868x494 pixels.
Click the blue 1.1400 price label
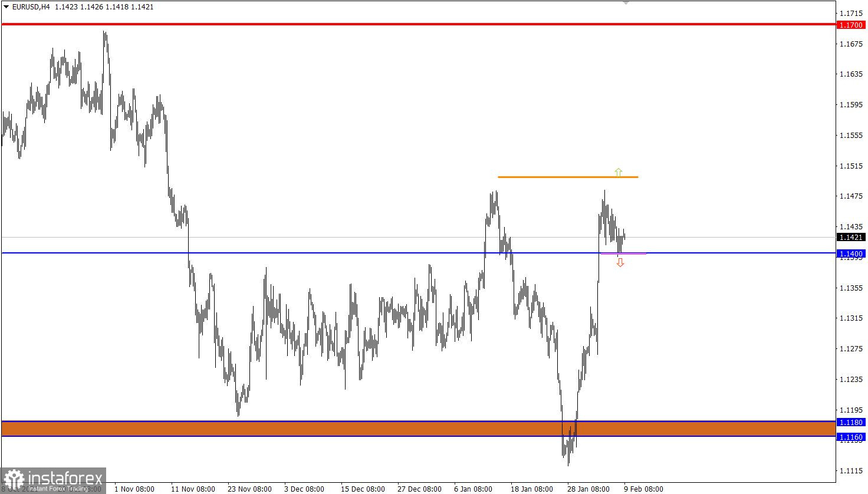(x=851, y=253)
